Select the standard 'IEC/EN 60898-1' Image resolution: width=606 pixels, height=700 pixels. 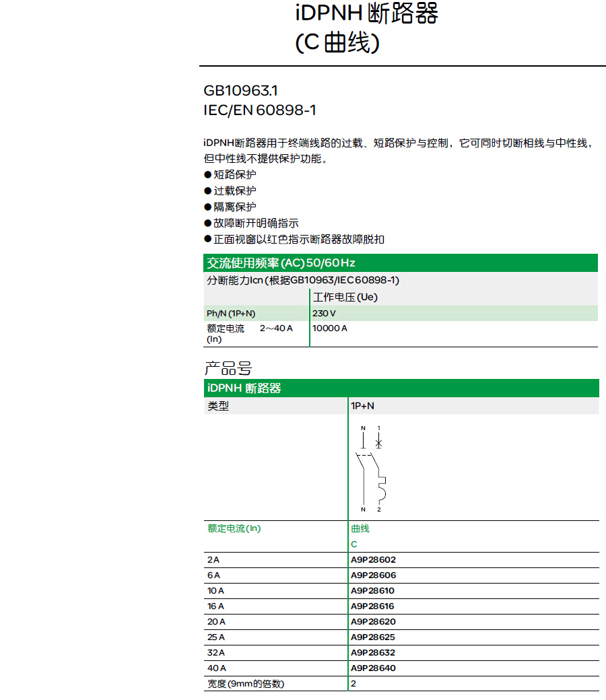(260, 110)
